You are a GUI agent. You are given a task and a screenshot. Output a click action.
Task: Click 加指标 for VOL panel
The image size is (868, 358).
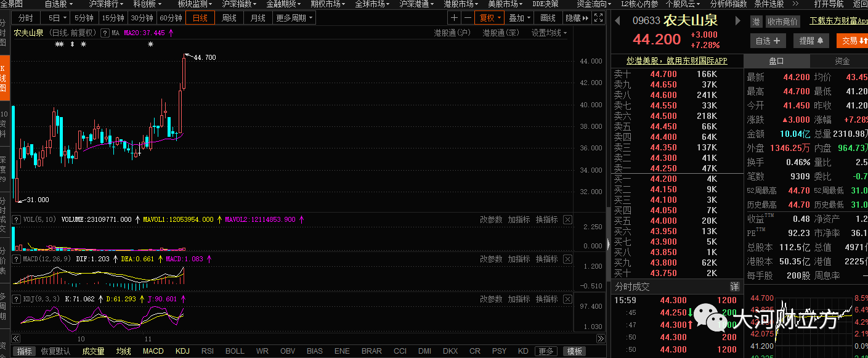tap(519, 219)
